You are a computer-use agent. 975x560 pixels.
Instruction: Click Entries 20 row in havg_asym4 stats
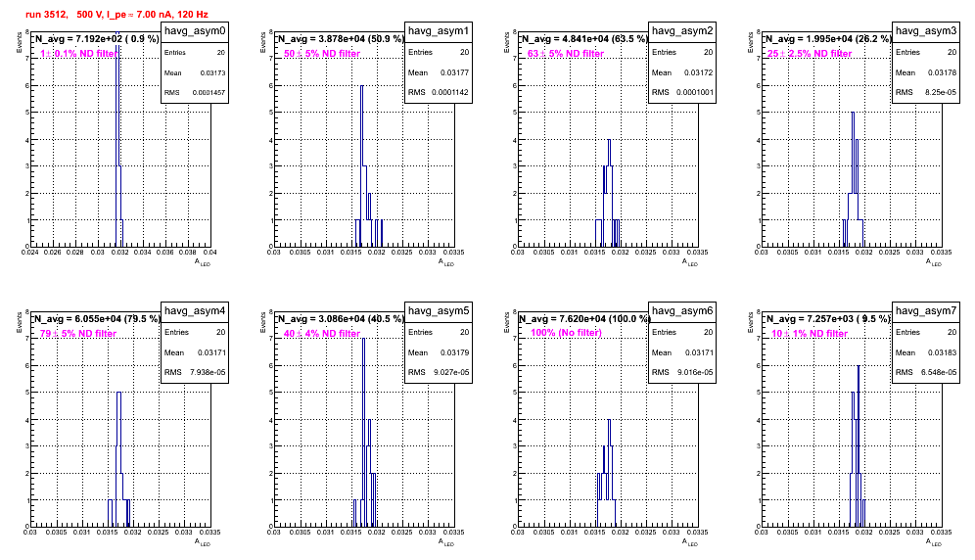click(195, 332)
